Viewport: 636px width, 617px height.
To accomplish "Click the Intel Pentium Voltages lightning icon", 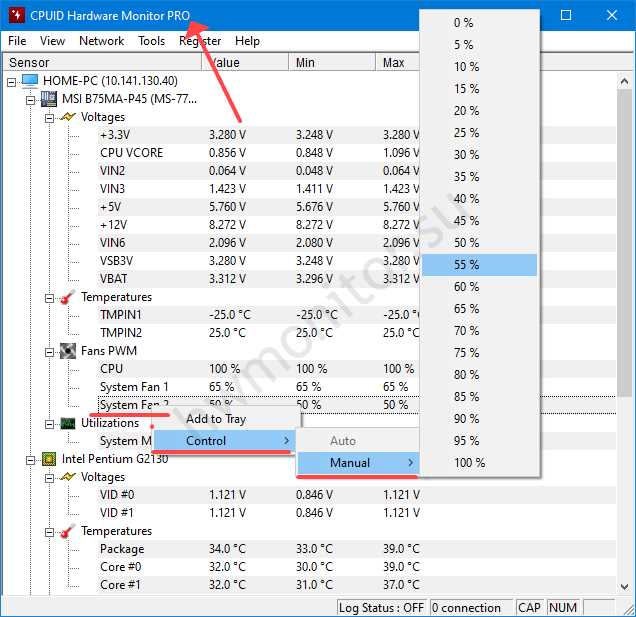I will pyautogui.click(x=68, y=477).
